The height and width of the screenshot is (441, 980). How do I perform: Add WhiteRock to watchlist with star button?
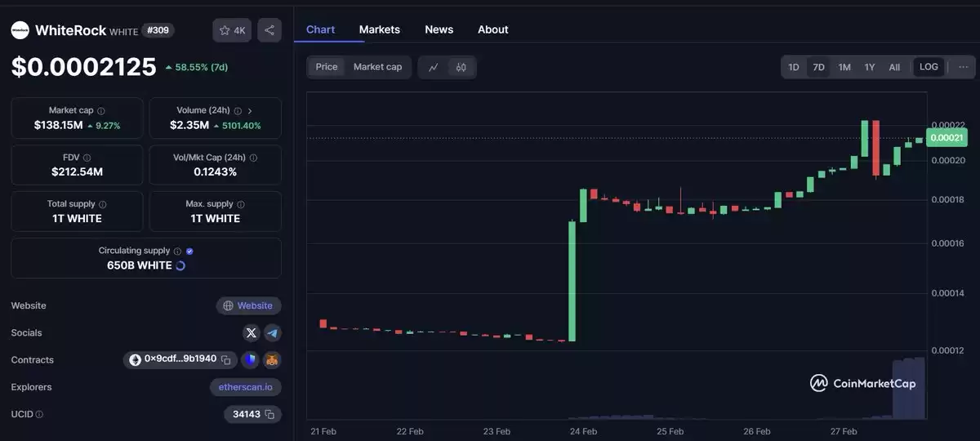pyautogui.click(x=232, y=30)
